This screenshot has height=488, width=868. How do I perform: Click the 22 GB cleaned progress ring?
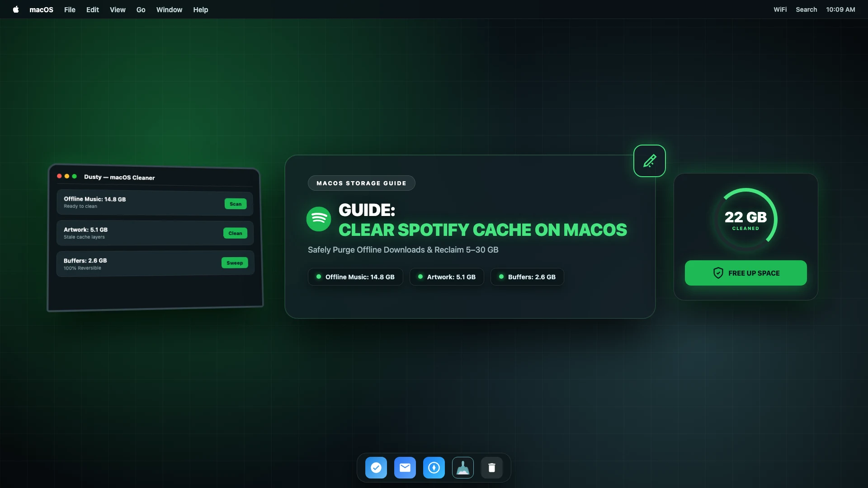pos(746,220)
